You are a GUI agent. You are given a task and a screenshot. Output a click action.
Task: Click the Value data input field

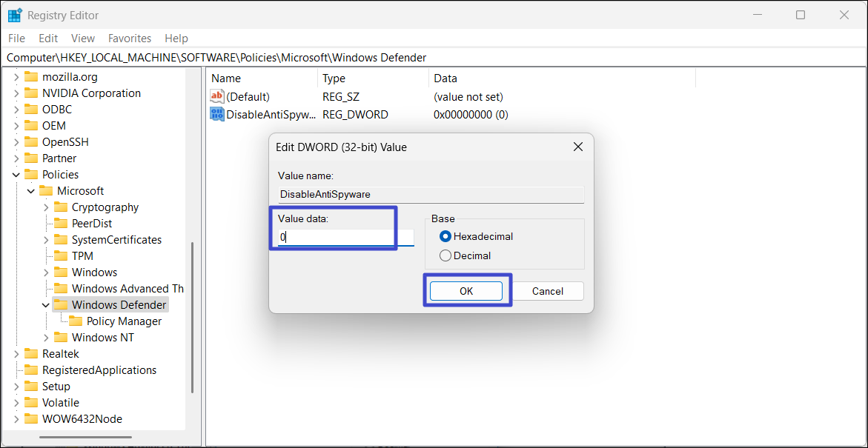[x=346, y=237]
